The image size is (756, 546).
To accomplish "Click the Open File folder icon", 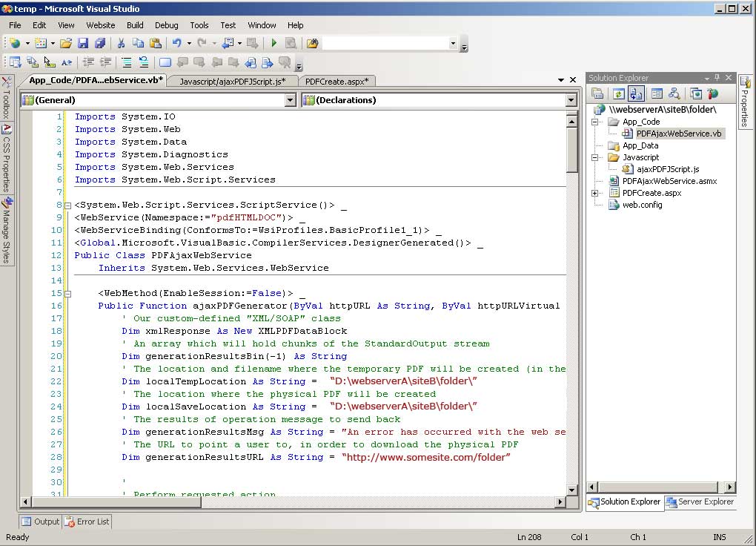I will 66,44.
